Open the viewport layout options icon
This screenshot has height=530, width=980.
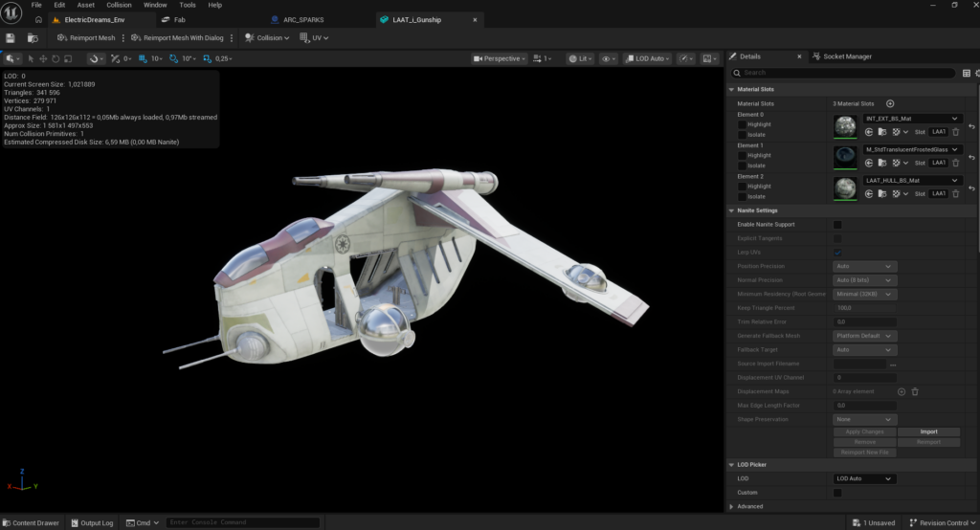pos(709,58)
